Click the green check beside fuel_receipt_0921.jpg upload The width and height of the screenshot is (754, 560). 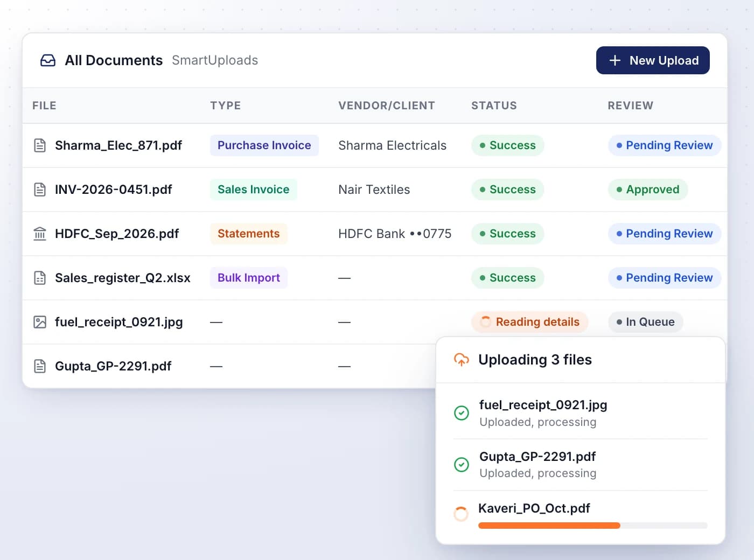tap(462, 413)
